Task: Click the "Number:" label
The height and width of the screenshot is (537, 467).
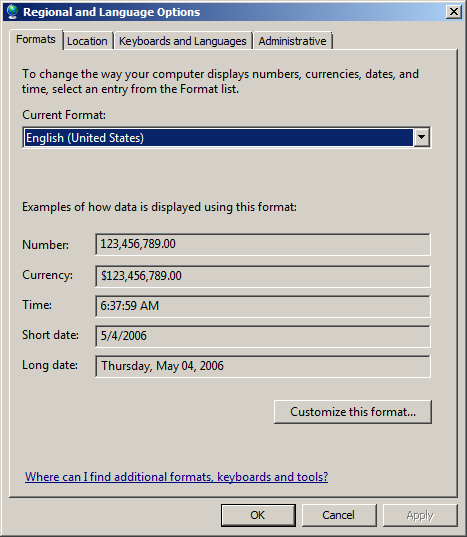Action: [46, 245]
